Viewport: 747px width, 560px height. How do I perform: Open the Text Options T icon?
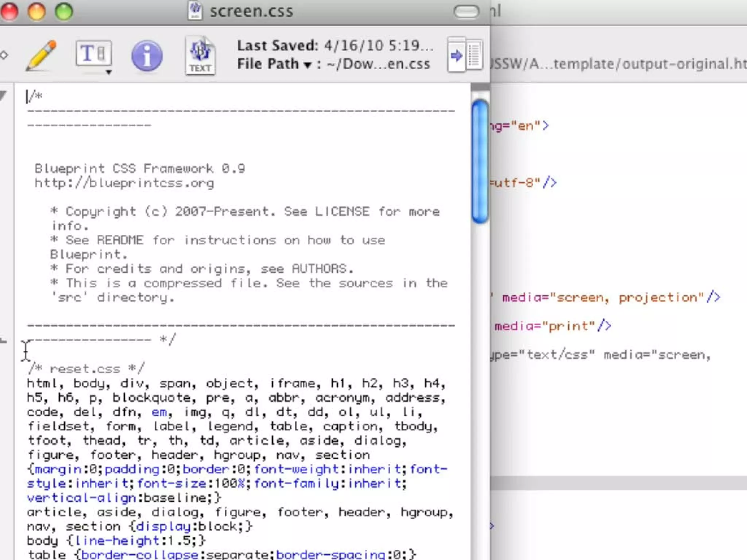point(93,54)
